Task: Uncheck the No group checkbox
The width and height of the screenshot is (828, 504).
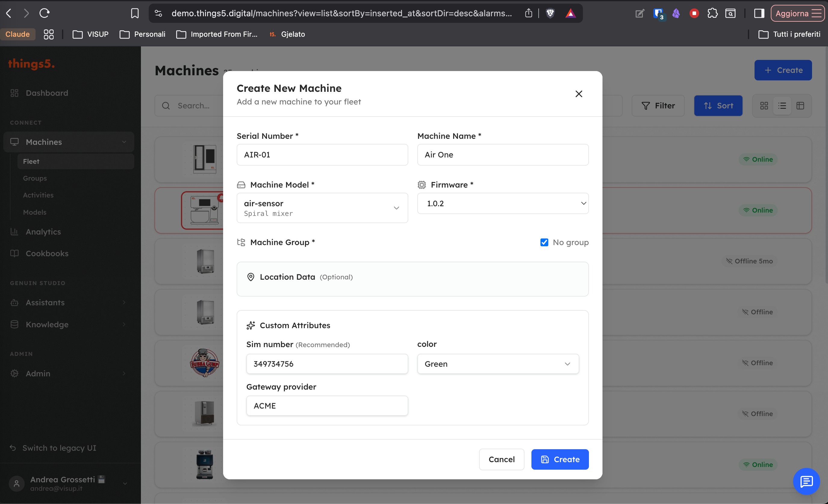Action: tap(544, 242)
